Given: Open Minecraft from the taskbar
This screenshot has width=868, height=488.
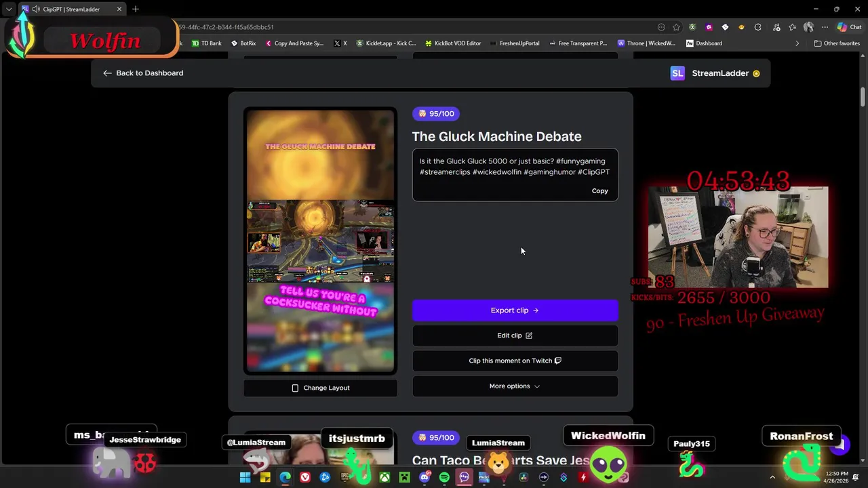Looking at the screenshot, I should (404, 477).
